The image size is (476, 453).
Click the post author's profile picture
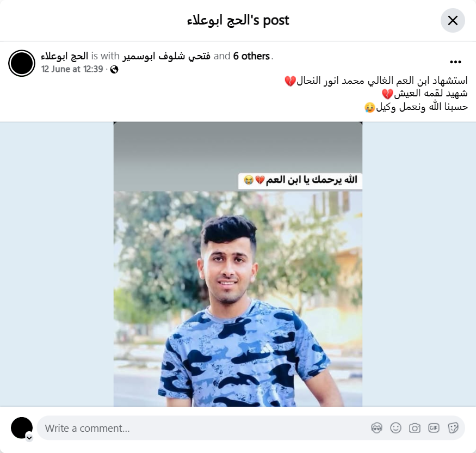coord(22,63)
